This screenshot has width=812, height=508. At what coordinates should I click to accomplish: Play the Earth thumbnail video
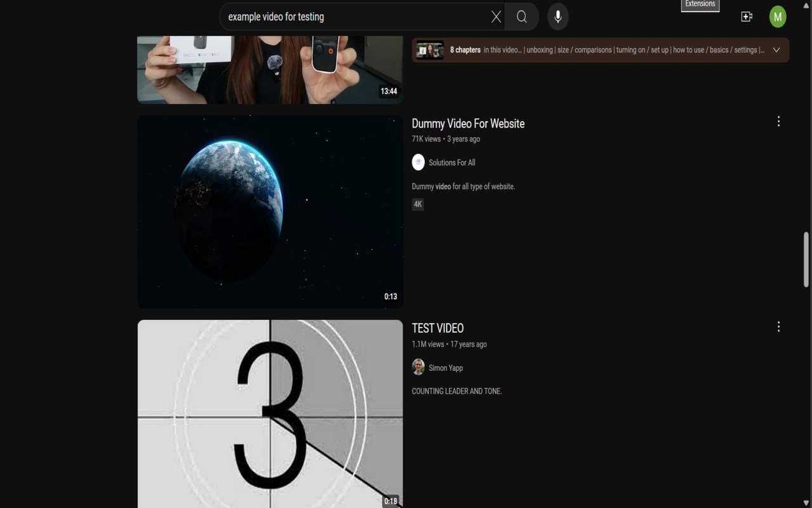pyautogui.click(x=270, y=211)
